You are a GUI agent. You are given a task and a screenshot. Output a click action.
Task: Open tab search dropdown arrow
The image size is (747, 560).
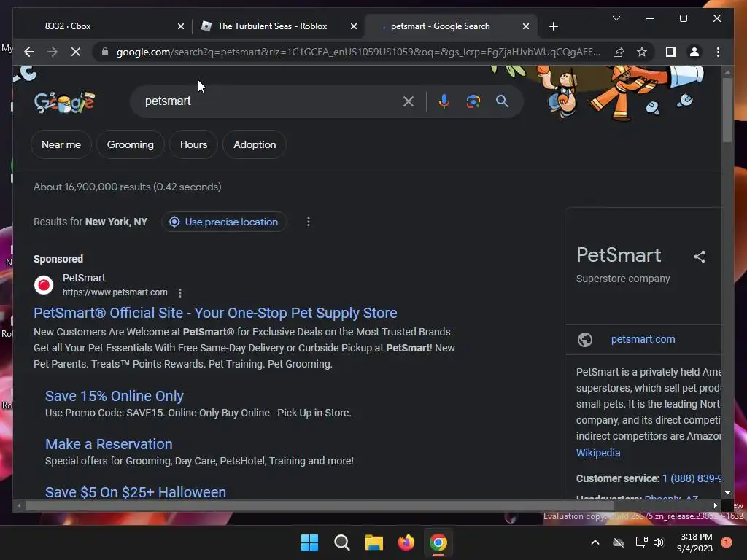(x=616, y=18)
